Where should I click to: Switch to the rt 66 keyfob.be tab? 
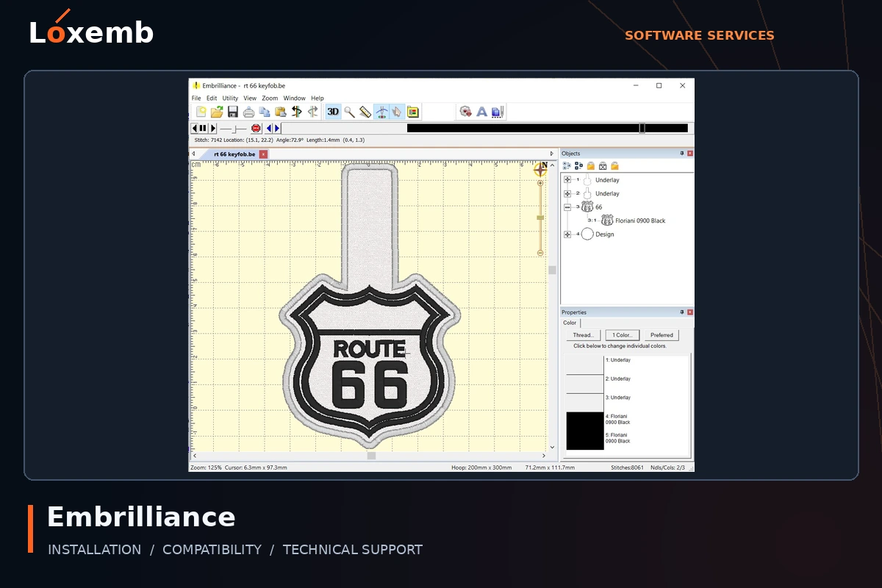tap(234, 154)
